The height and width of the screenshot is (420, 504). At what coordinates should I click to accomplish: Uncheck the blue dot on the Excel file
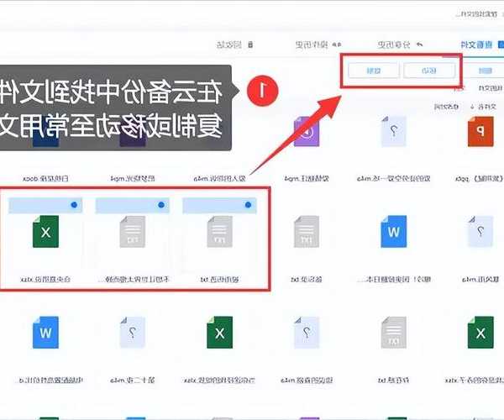click(x=74, y=205)
